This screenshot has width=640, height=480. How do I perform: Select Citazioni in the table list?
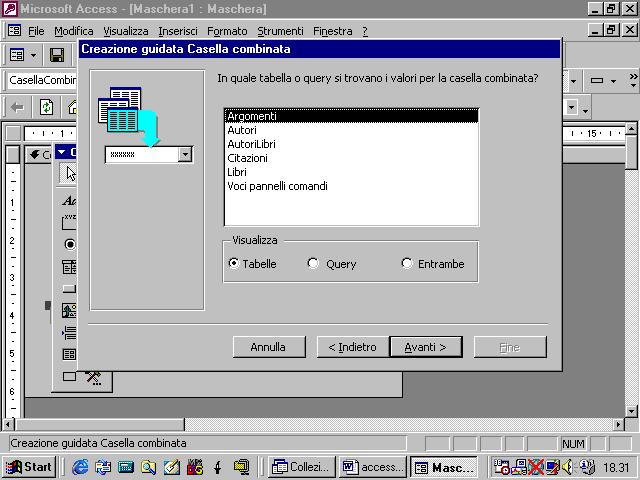coord(351,158)
